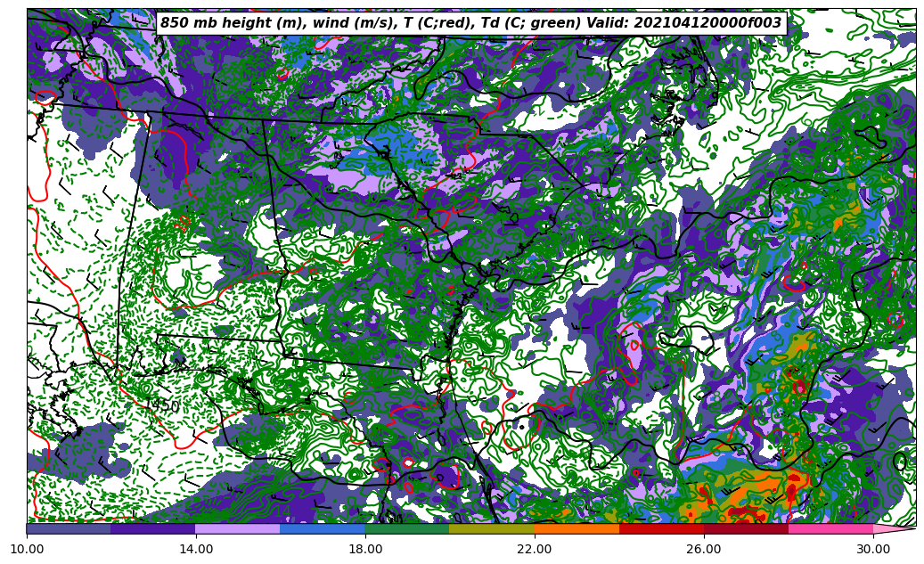Choose the olive 20–22 colorbar segment

pos(492,528)
